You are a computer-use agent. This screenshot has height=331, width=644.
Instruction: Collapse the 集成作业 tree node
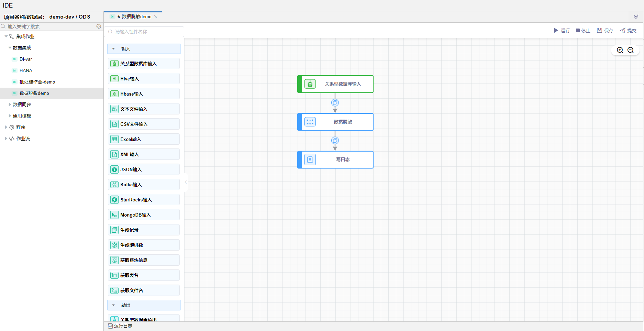coord(6,36)
